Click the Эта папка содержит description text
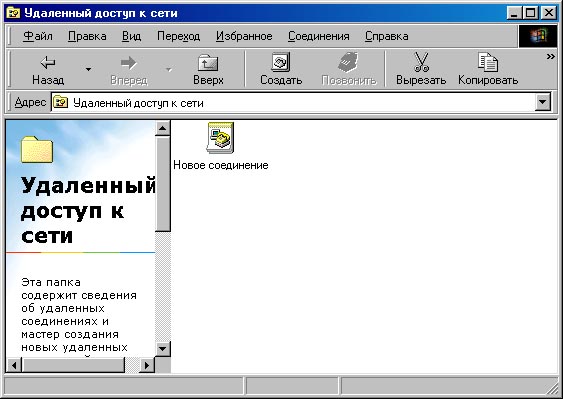This screenshot has width=563, height=399. coord(79,315)
